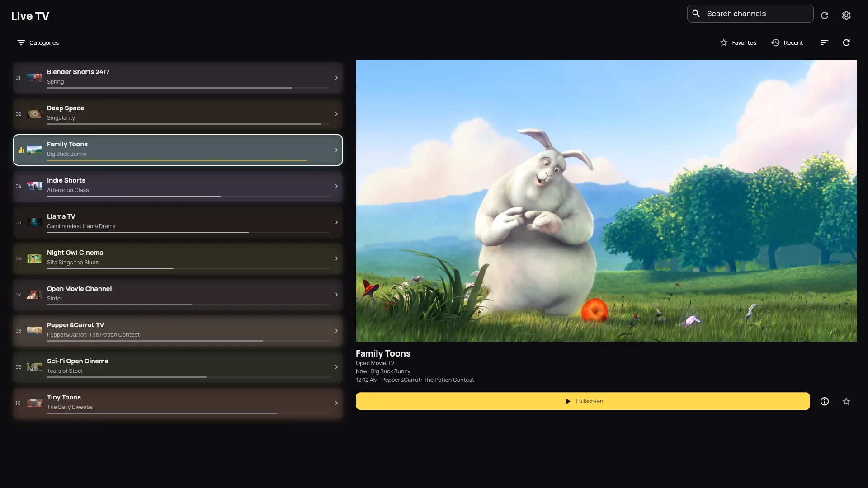Open channel info with the info icon

click(825, 401)
